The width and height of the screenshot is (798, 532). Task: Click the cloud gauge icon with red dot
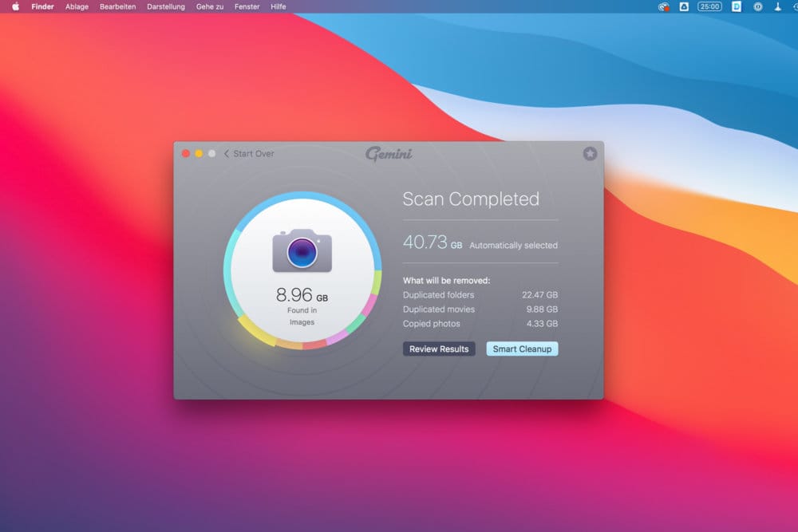664,6
